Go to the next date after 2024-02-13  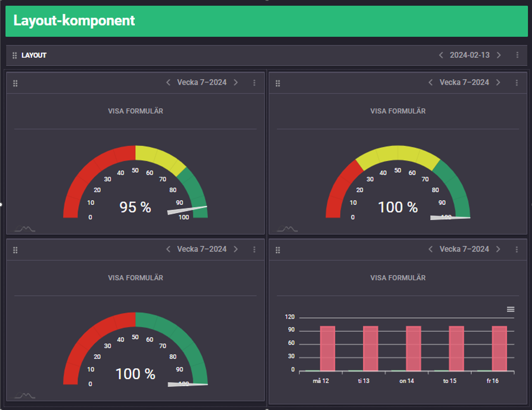(498, 55)
